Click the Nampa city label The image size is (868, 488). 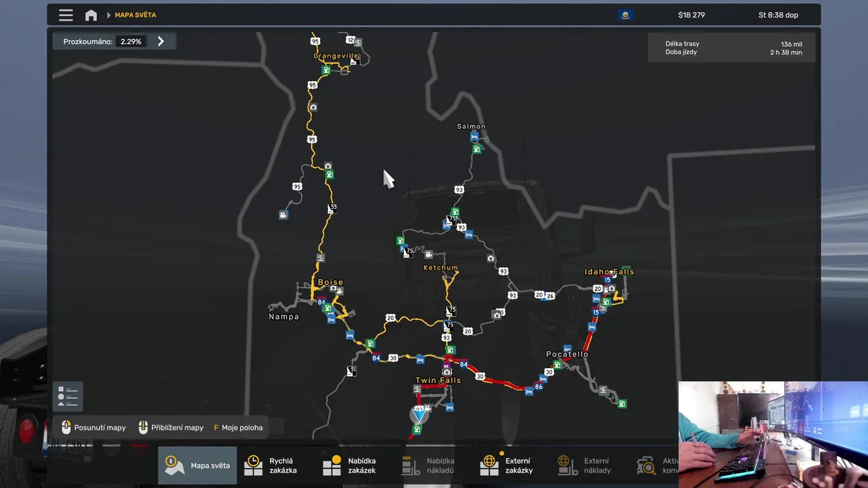283,317
